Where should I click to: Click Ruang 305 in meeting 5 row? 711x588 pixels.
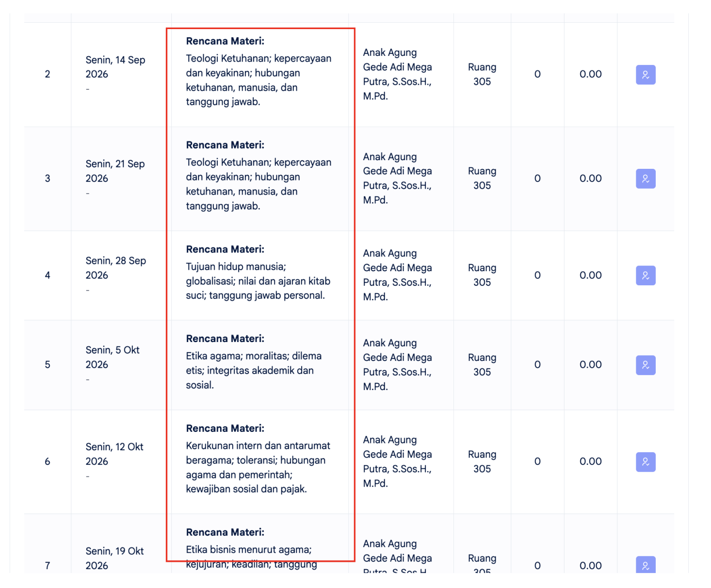tap(482, 364)
